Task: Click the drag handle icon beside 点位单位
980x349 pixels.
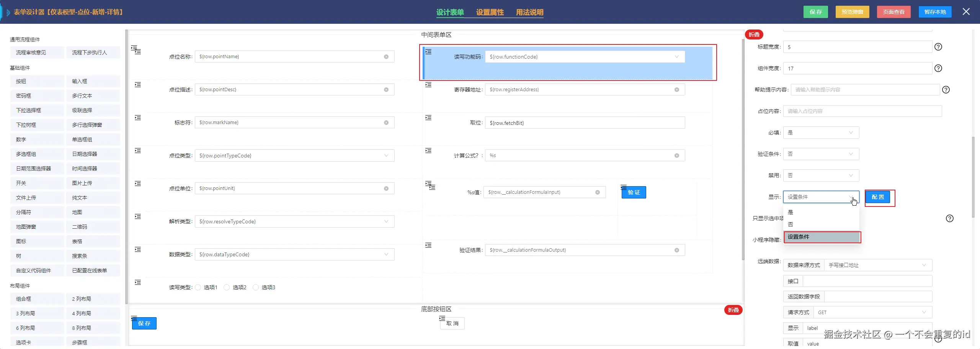Action: tap(138, 184)
